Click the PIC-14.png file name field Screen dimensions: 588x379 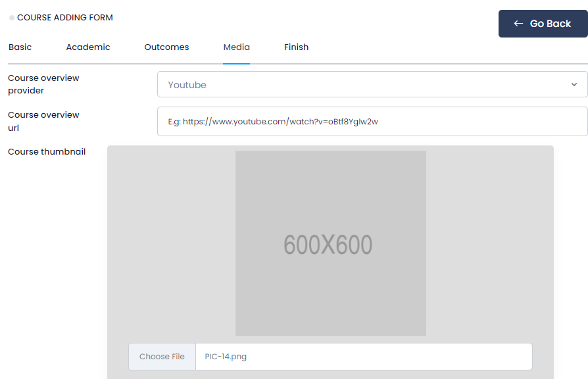[363, 357]
